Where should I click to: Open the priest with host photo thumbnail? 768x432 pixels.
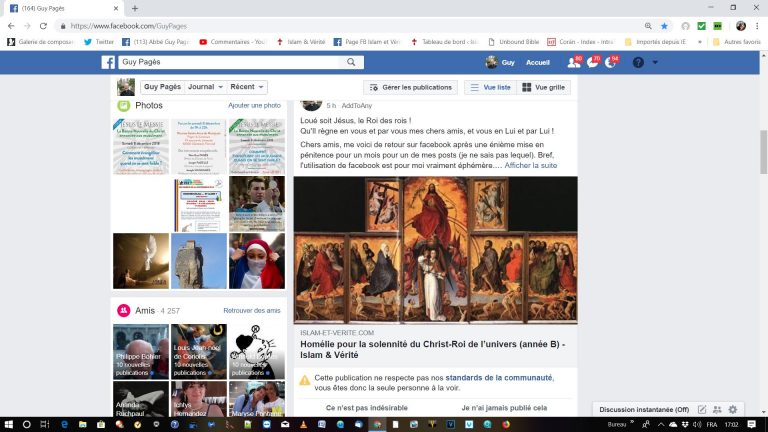[x=257, y=204]
